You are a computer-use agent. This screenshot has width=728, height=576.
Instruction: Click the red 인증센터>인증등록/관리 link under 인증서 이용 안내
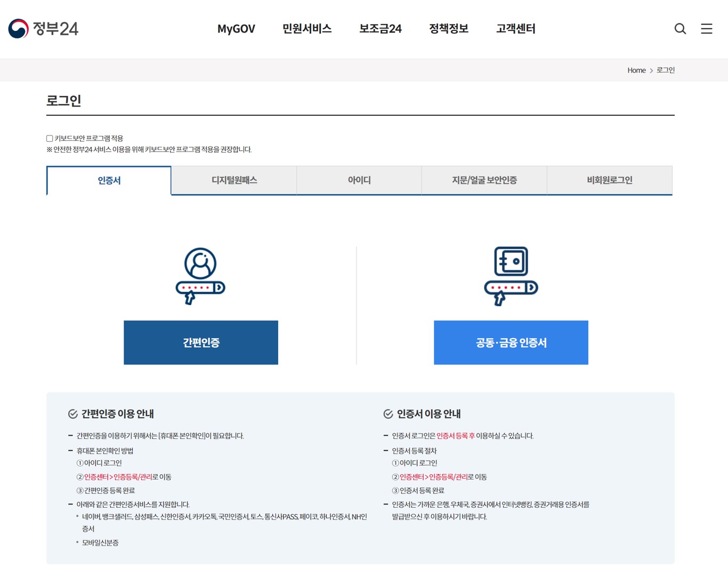(x=432, y=477)
